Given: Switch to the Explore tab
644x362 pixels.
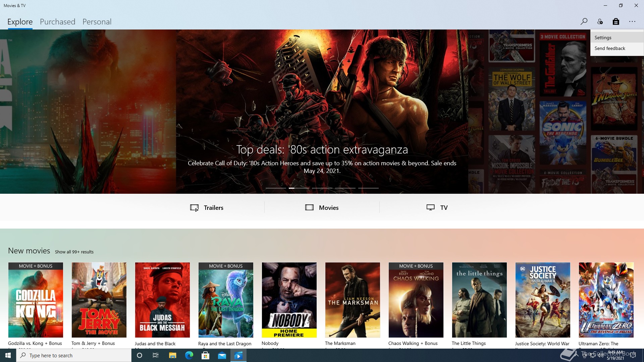Looking at the screenshot, I should 20,22.
